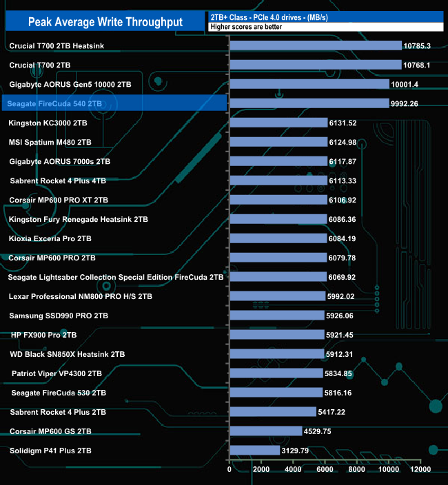
Task: Select 'WD Black SN850X Heatsink 2TB' label
Action: [x=67, y=354]
